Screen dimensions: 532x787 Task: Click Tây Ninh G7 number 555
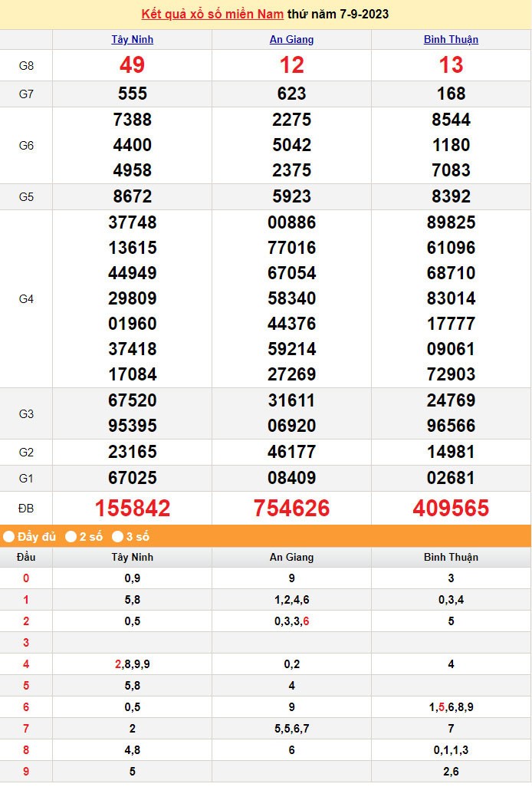point(133,94)
